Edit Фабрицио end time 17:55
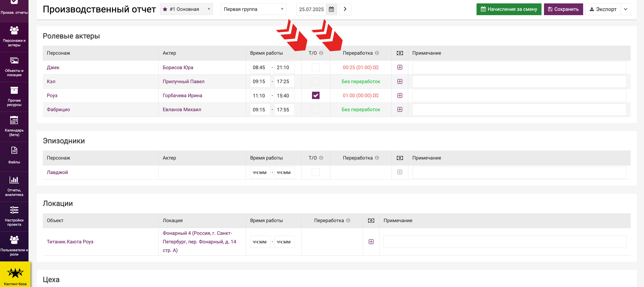The image size is (644, 287). click(x=284, y=109)
